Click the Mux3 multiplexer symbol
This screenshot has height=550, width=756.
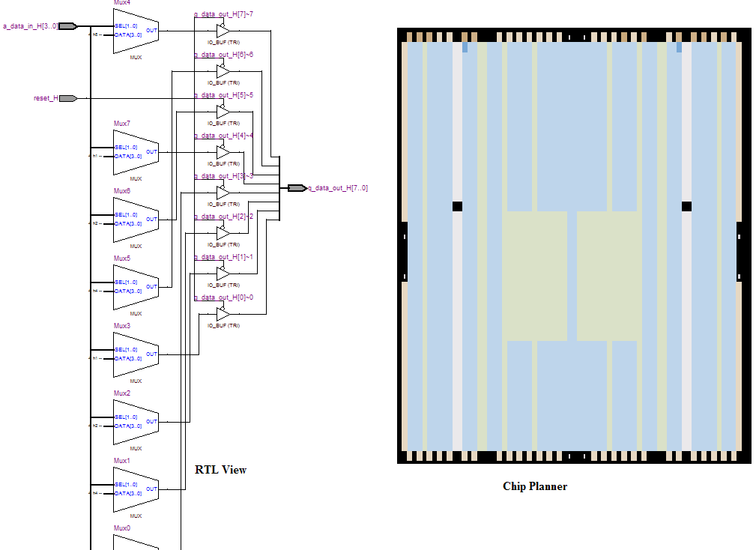click(x=136, y=354)
